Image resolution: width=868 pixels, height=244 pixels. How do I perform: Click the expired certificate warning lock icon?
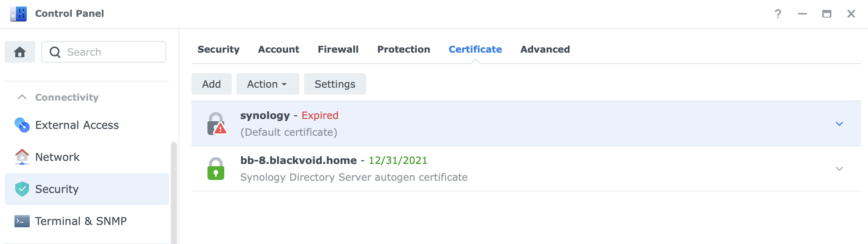pos(217,124)
